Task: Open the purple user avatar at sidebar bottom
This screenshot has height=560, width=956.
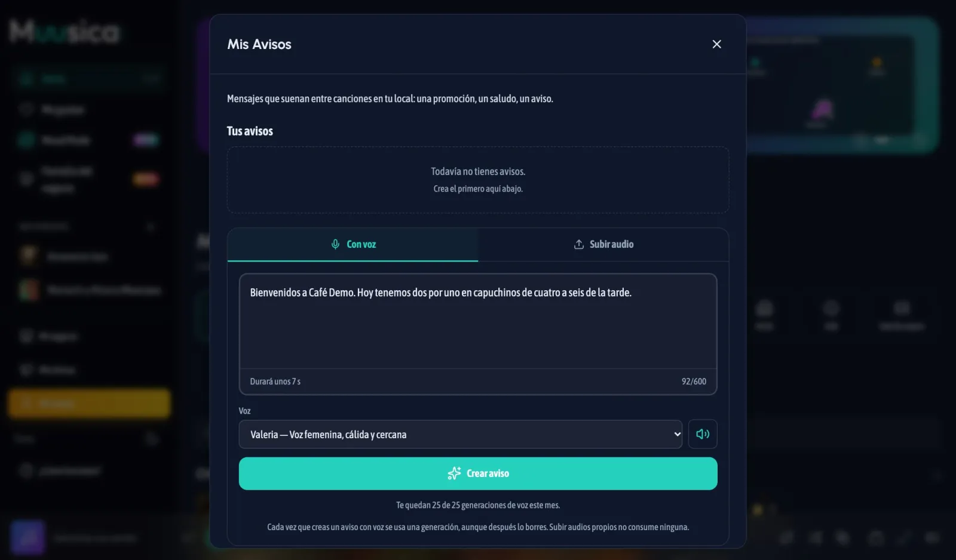Action: click(x=27, y=537)
